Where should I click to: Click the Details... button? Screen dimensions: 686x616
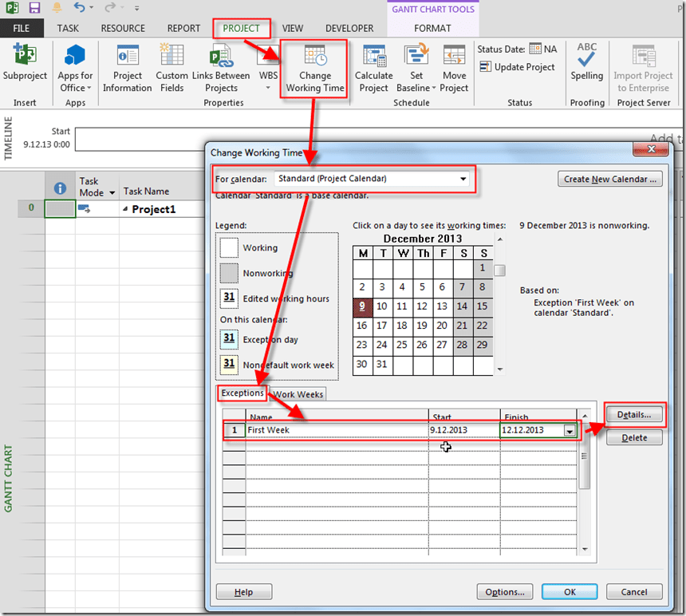coord(634,414)
